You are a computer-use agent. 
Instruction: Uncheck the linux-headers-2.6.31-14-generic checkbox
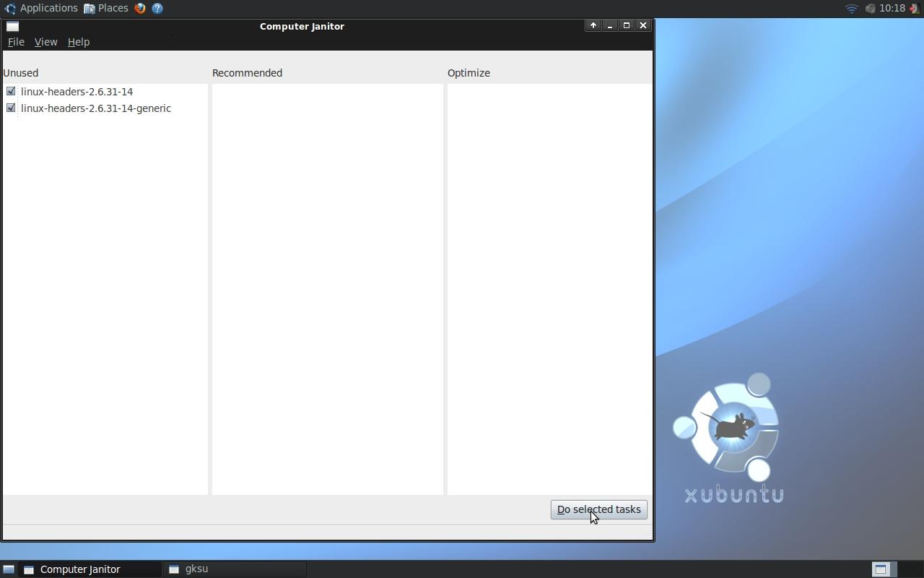pos(11,108)
